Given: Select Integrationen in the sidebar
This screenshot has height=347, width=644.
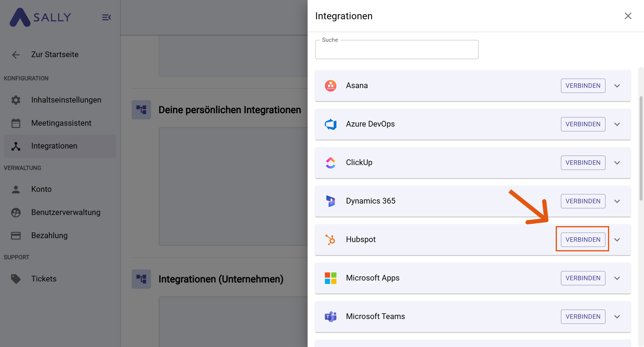Looking at the screenshot, I should (x=60, y=146).
